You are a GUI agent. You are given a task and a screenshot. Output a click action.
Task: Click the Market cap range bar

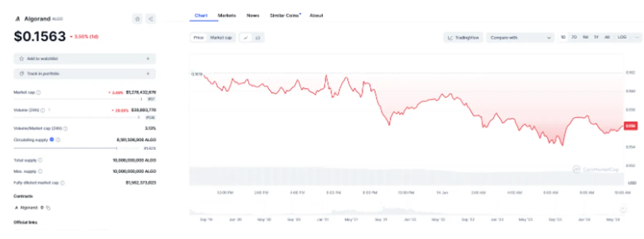(x=78, y=99)
